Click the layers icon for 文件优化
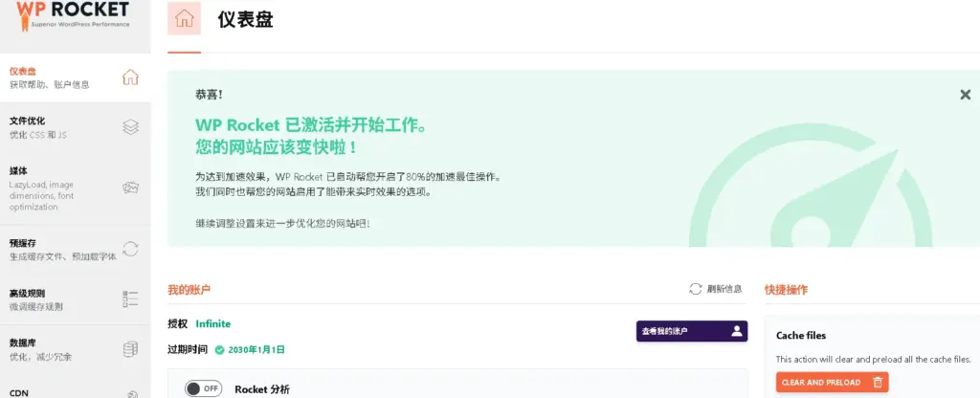The width and height of the screenshot is (980, 398). [130, 127]
